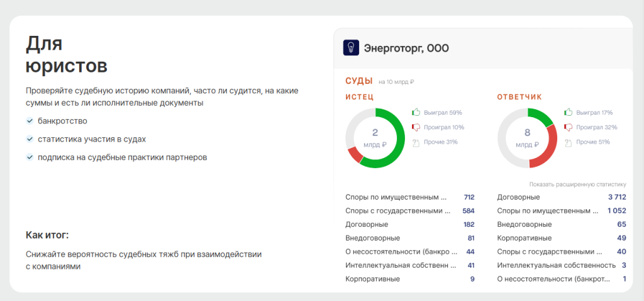644x301 pixels.
Task: Click thumbs-down icon beside "Проиграл 32%"
Action: [x=568, y=127]
